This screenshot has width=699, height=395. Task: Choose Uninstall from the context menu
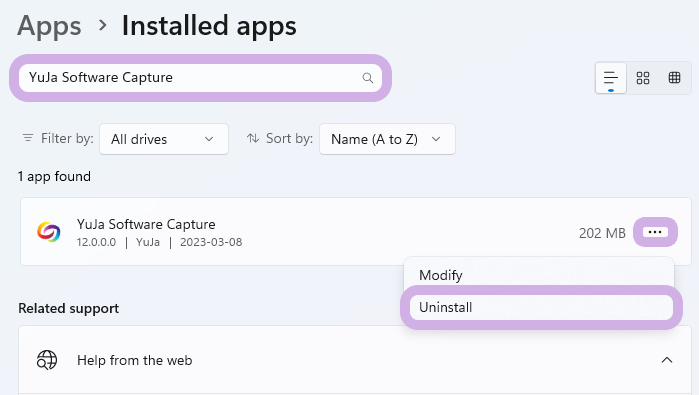click(541, 307)
